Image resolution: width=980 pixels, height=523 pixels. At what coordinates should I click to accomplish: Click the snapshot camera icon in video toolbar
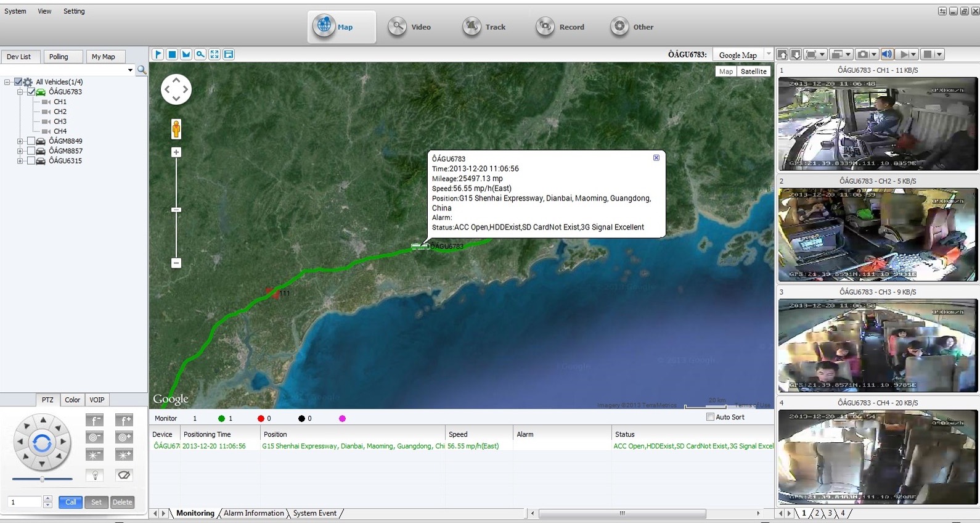(862, 55)
